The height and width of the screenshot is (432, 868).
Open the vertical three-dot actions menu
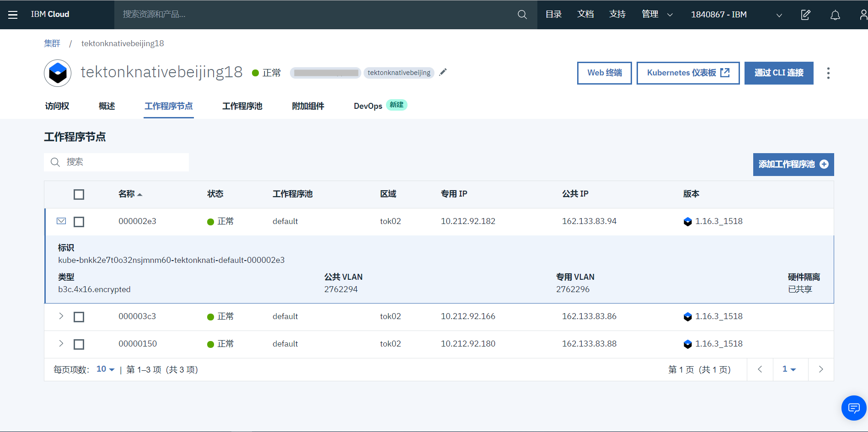[828, 73]
